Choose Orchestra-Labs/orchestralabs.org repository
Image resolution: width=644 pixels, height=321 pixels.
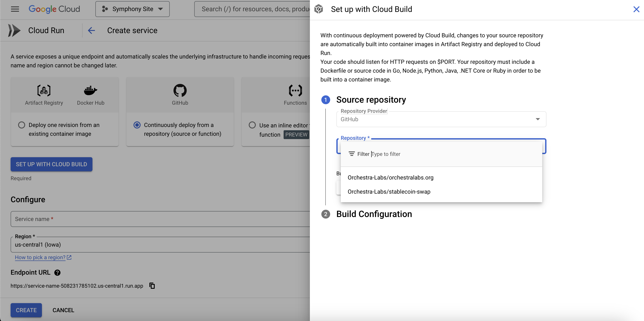tap(390, 177)
